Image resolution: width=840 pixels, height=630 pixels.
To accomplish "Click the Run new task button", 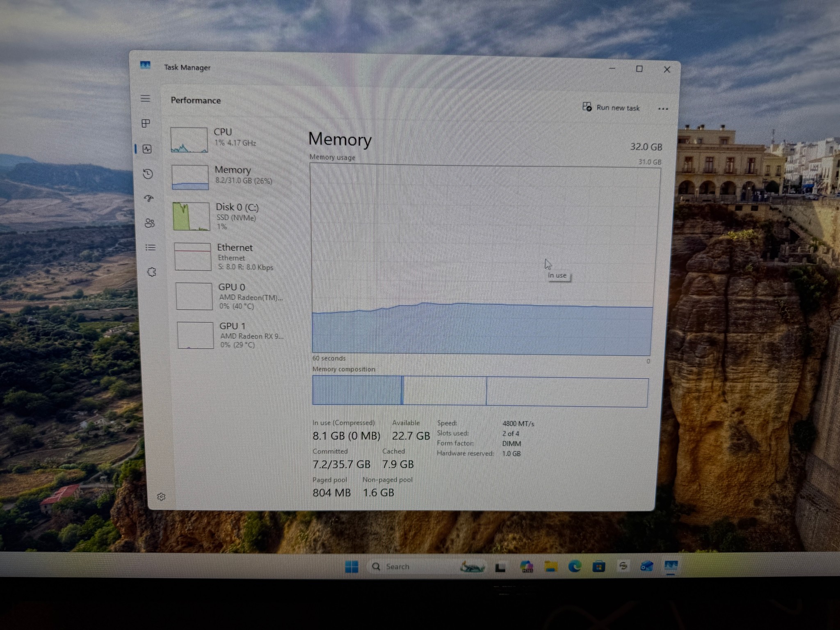I will point(611,107).
